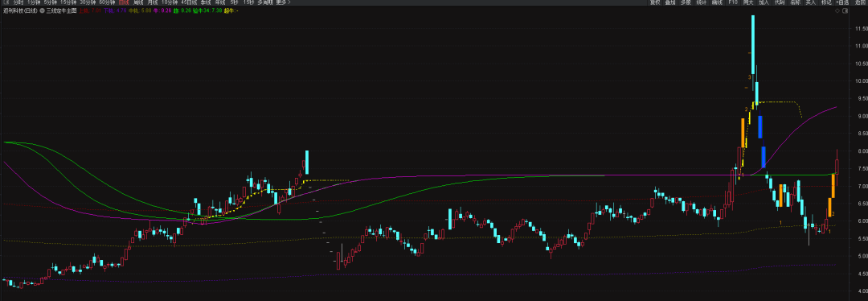Select the 15分钟 period tab

[68, 2]
